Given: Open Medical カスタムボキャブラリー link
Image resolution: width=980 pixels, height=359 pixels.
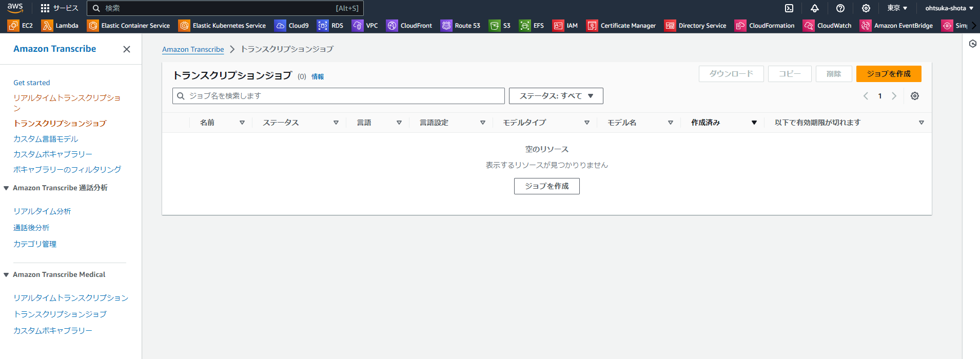Looking at the screenshot, I should [53, 331].
